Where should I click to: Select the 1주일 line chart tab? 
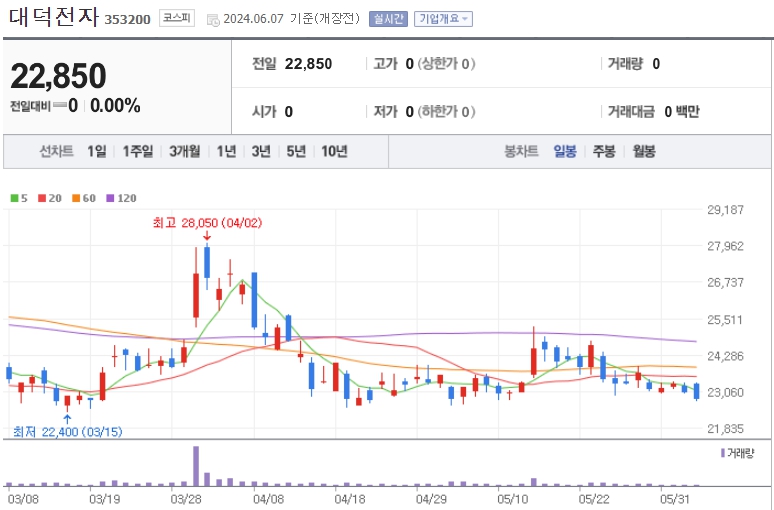click(138, 151)
